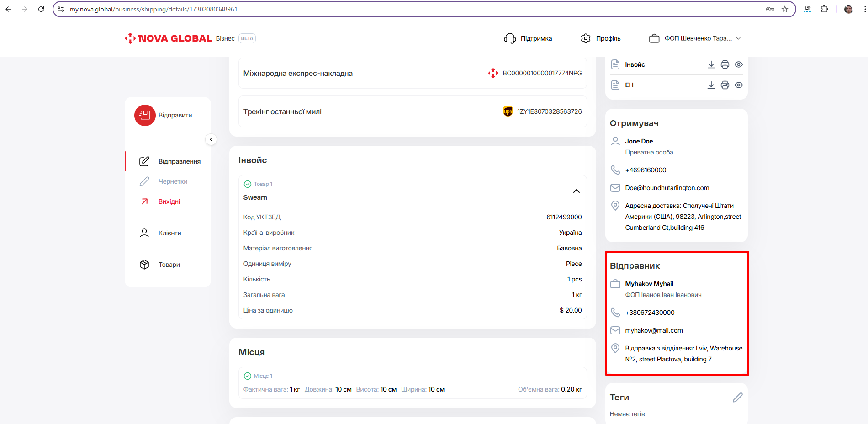This screenshot has height=424, width=868.
Task: Print the Інвойс document
Action: pyautogui.click(x=725, y=64)
